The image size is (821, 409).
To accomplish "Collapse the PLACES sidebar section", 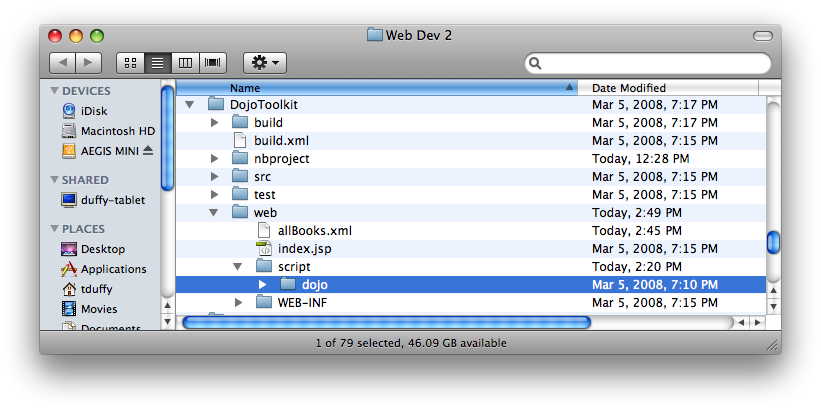I will click(x=54, y=229).
